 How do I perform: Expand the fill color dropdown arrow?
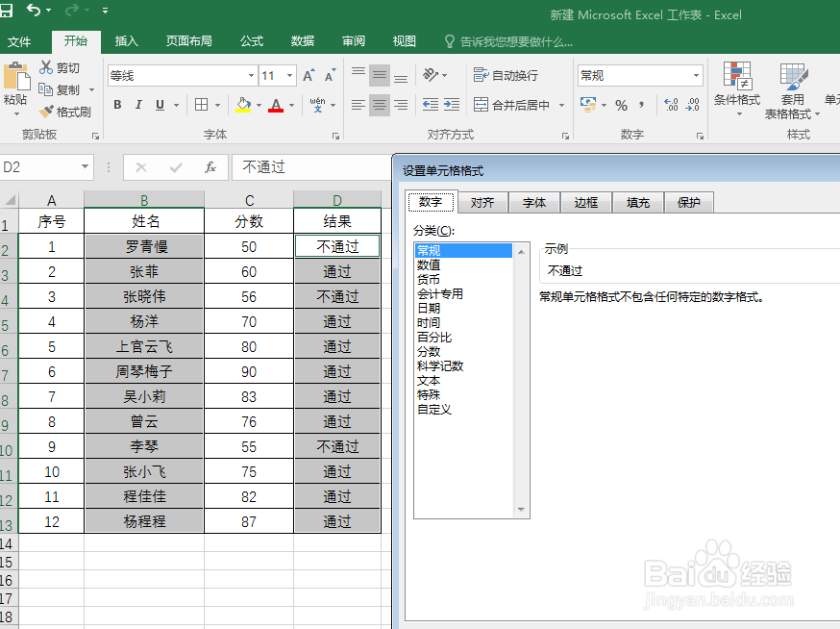click(x=259, y=105)
